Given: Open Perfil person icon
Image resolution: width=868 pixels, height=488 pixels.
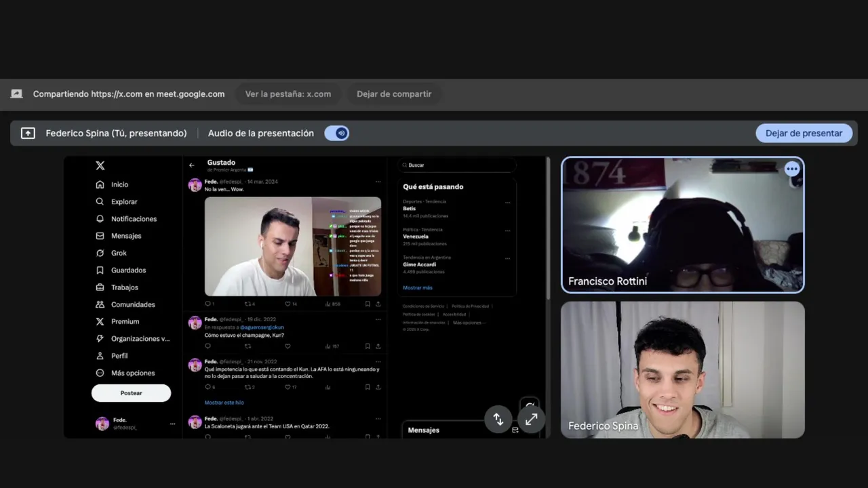Looking at the screenshot, I should click(x=100, y=356).
